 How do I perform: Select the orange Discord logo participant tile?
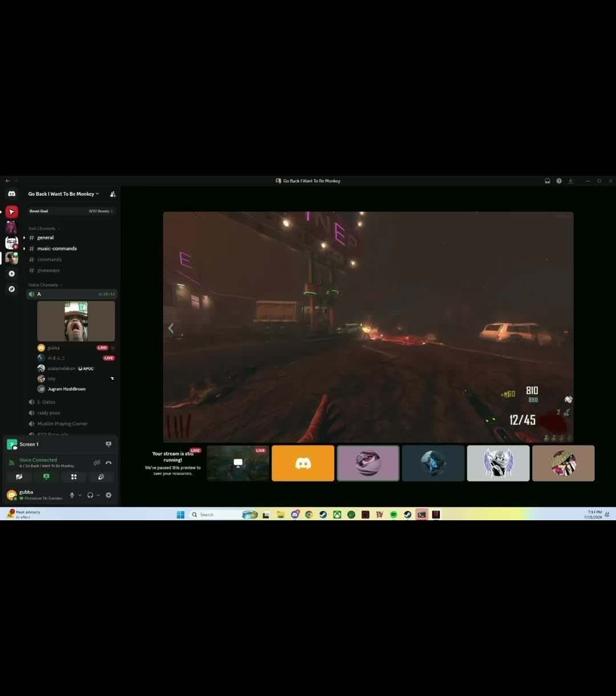[x=303, y=463]
